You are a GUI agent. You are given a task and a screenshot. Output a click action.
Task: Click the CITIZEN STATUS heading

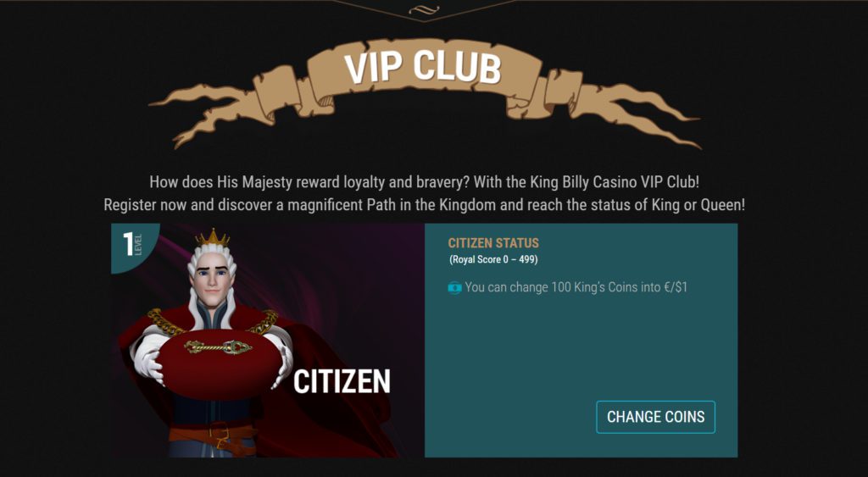[493, 243]
